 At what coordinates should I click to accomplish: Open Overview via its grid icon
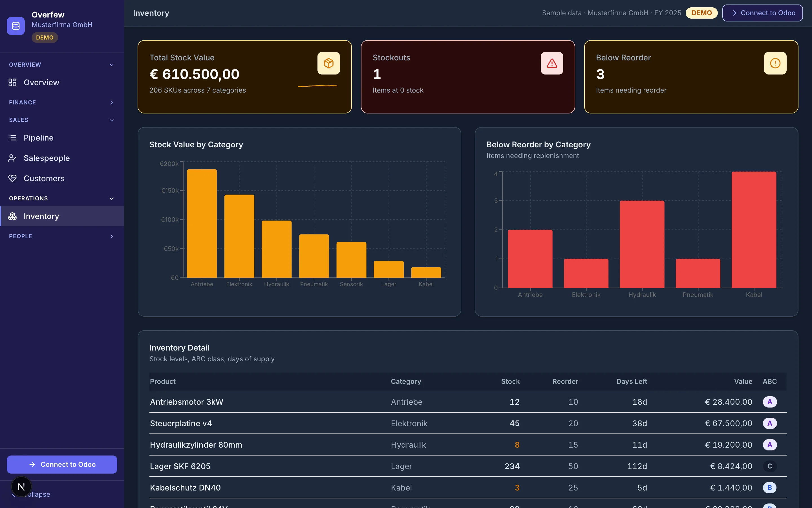(12, 82)
